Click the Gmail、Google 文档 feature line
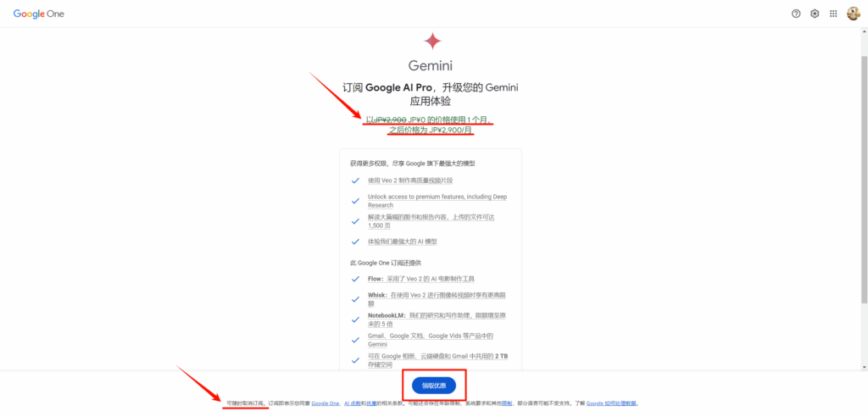This screenshot has width=868, height=417. pos(430,340)
